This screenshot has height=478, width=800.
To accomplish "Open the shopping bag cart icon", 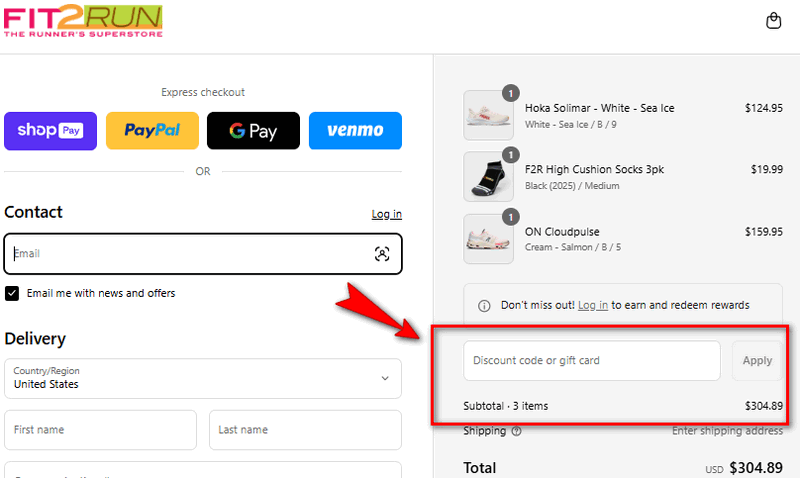I will coord(773,21).
